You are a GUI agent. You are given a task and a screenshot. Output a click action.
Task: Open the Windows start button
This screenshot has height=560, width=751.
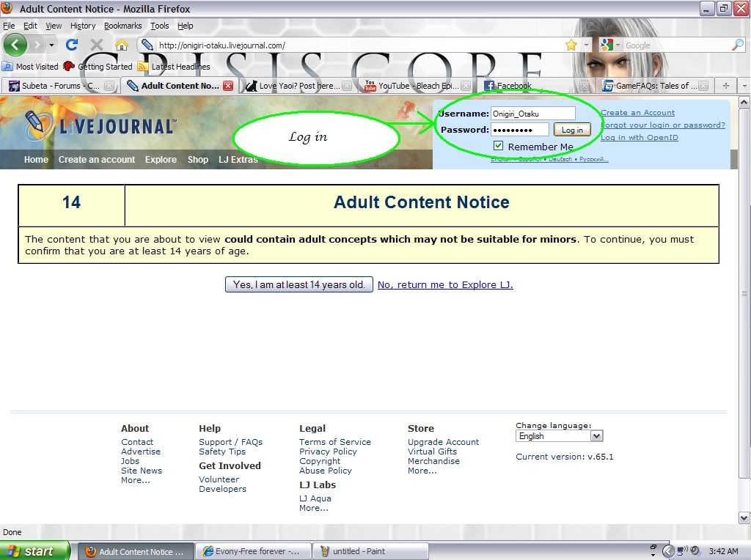point(35,551)
